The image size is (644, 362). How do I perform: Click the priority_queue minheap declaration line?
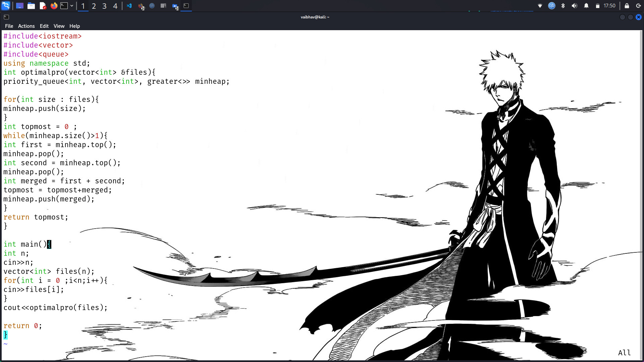tap(116, 81)
